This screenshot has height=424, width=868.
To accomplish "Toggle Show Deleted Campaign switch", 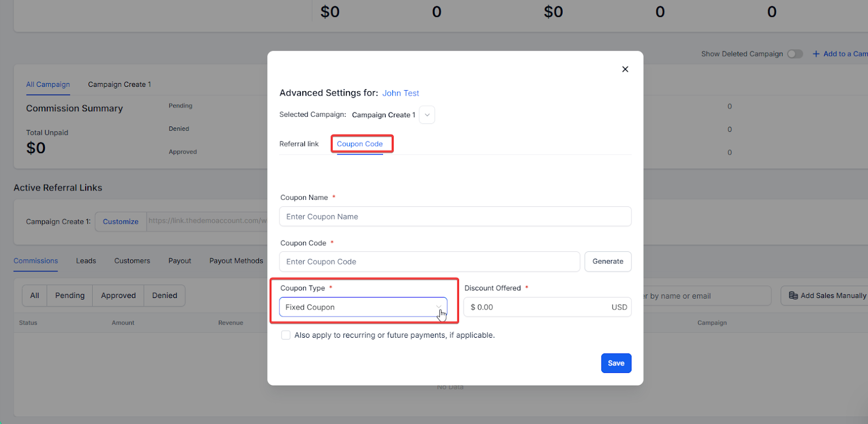I will pos(795,54).
